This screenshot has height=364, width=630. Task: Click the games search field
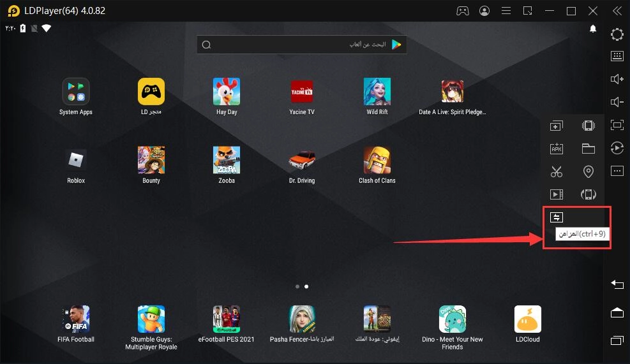[x=302, y=45]
